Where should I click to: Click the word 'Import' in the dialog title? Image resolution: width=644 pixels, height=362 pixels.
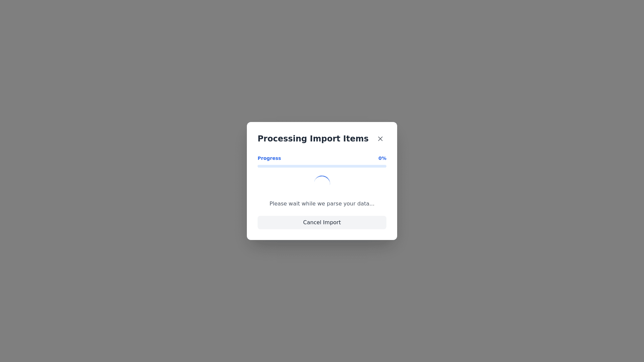point(325,139)
